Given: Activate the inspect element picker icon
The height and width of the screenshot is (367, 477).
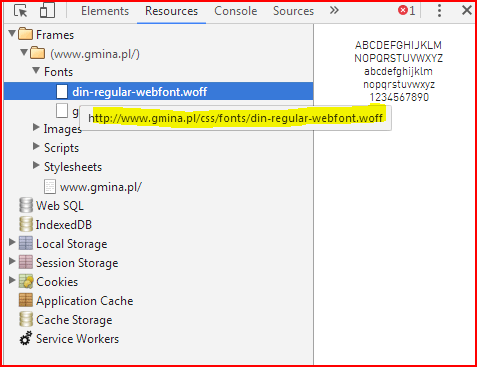Looking at the screenshot, I should coord(21,11).
